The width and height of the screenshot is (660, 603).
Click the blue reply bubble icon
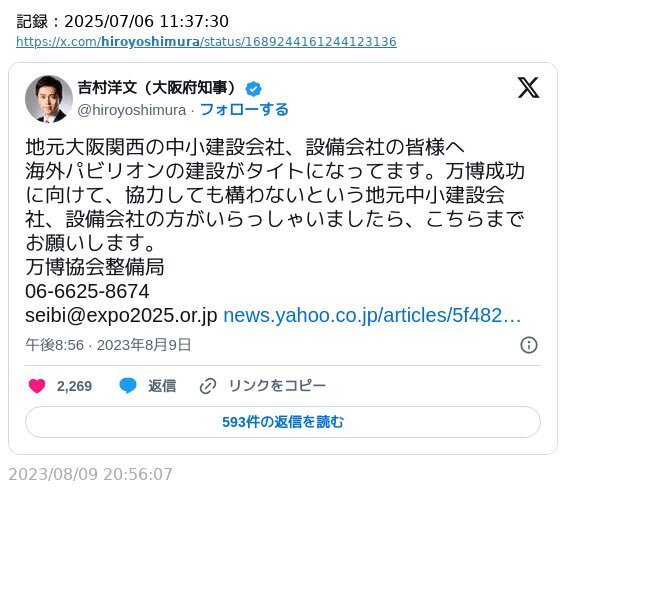[128, 386]
